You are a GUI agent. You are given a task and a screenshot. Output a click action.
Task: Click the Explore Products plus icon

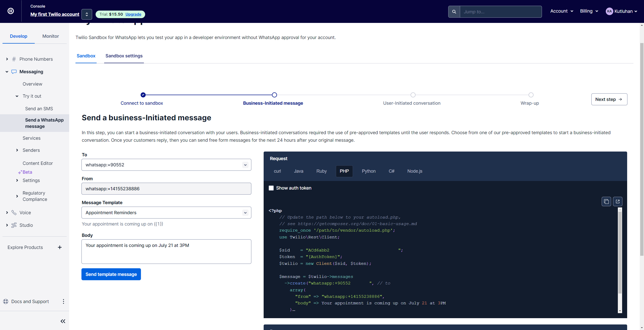point(60,247)
